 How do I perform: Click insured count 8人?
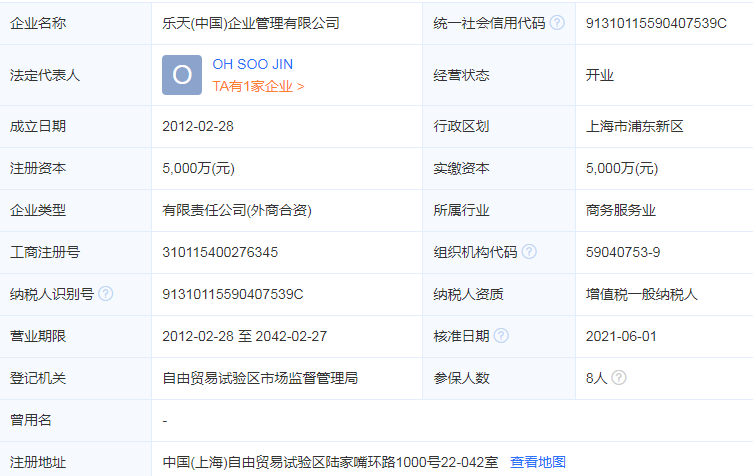point(596,378)
